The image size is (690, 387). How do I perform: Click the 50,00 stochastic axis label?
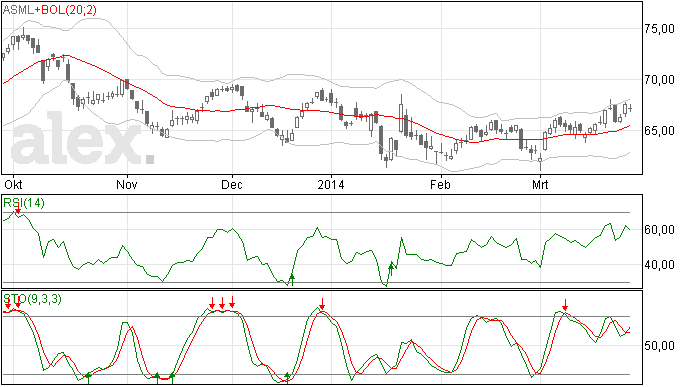point(659,346)
